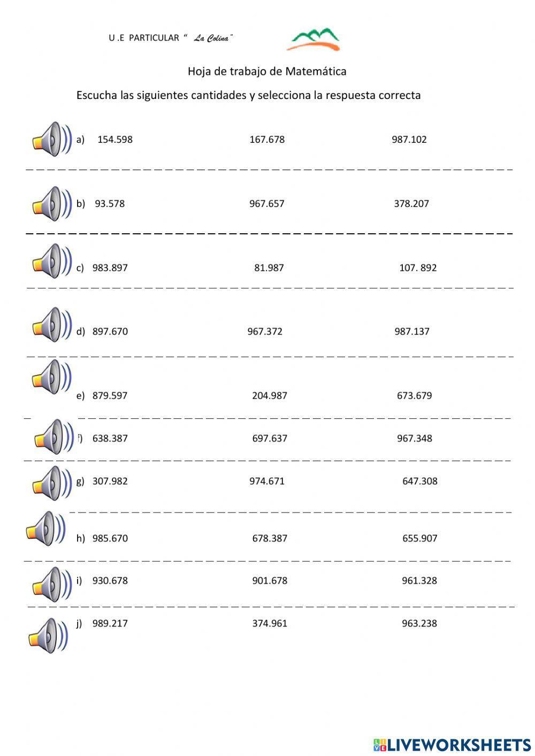Play the speaker audio for row h)
Image resolution: width=535 pixels, height=756 pixels.
click(x=46, y=529)
